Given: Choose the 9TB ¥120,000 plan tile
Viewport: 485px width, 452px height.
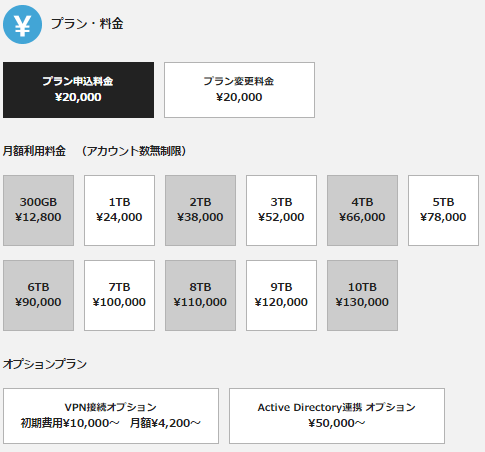Looking at the screenshot, I should 281,295.
